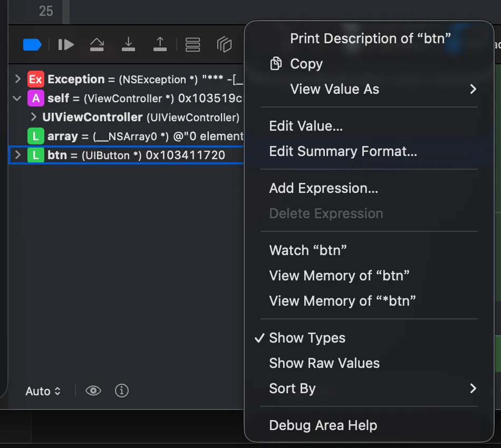Viewport: 501px width, 448px height.
Task: Open the Auto variables scope dropdown
Action: (x=43, y=391)
